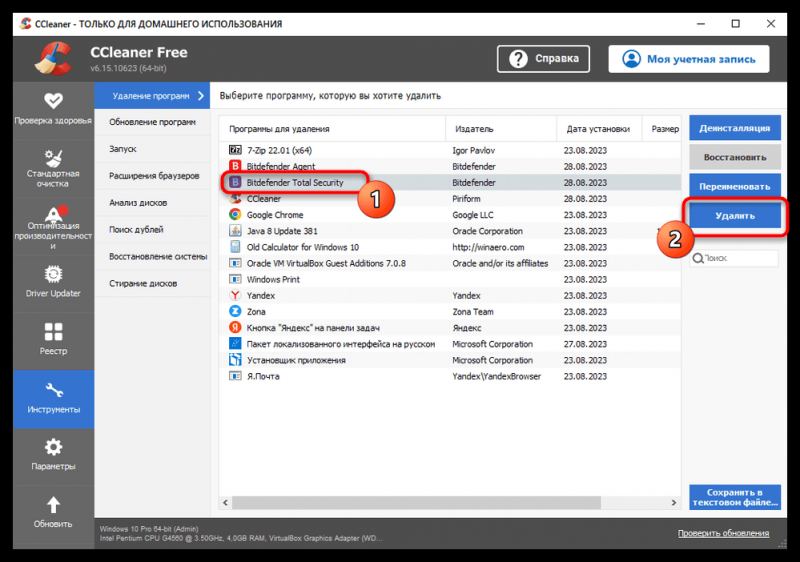Click the Кнопка Яндекс red icon
Image resolution: width=800 pixels, height=562 pixels.
[235, 327]
